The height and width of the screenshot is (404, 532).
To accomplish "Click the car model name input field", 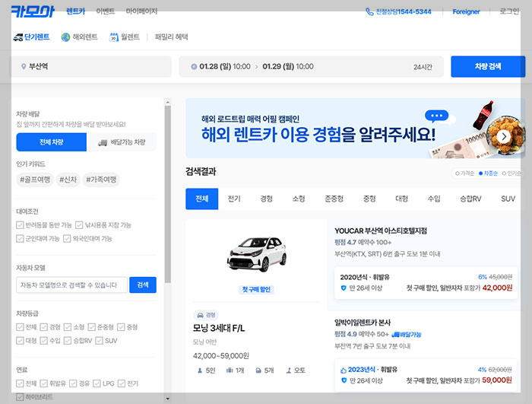I will (72, 285).
